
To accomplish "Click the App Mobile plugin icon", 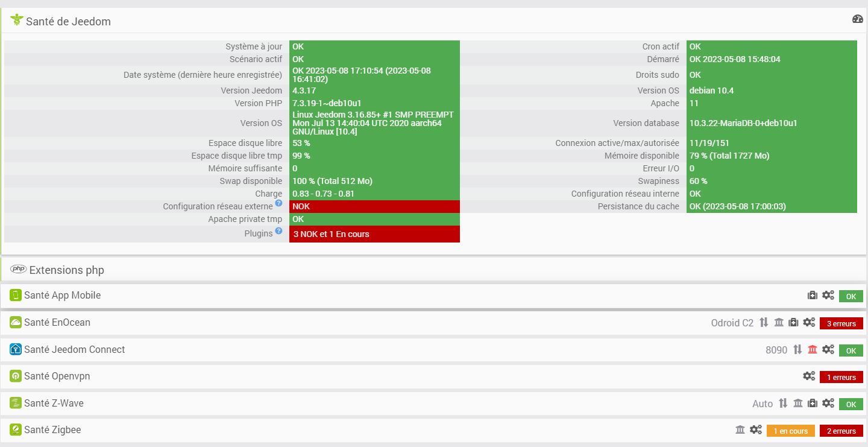I will (x=16, y=296).
